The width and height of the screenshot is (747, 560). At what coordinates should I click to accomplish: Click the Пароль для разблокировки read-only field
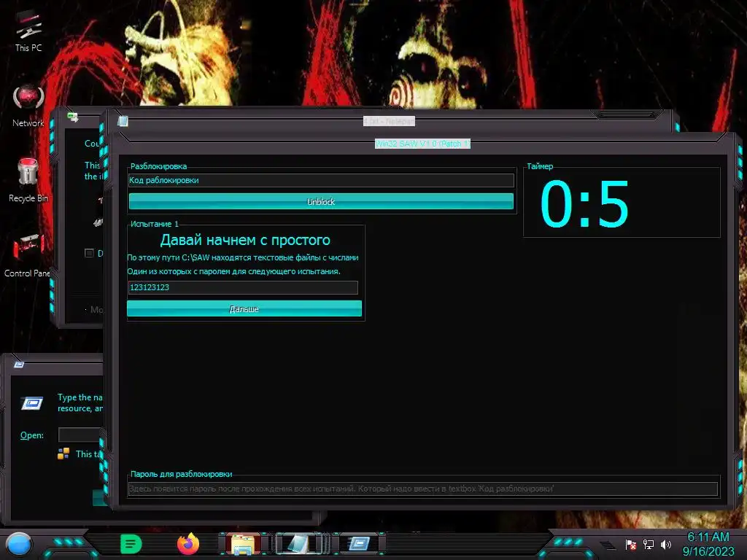coord(423,489)
